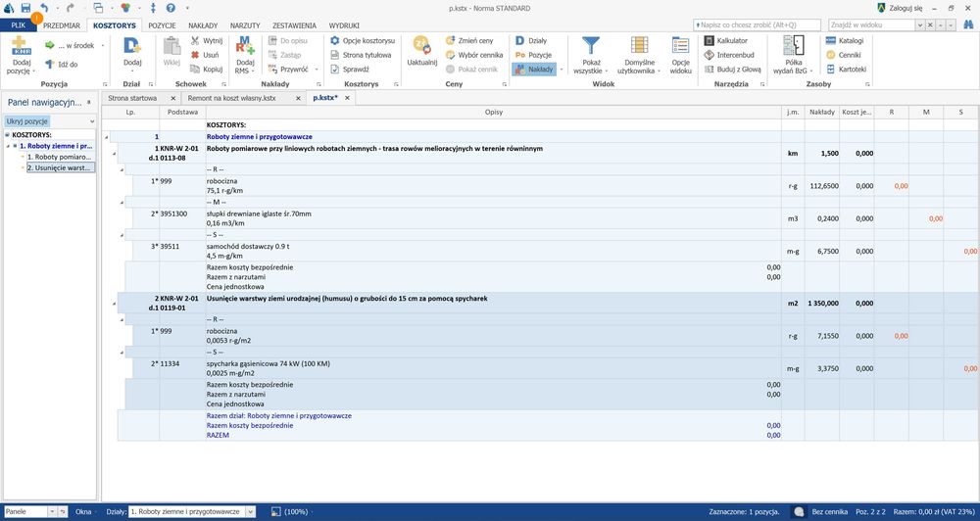Click Zaloguj się
The width and height of the screenshot is (980, 521).
click(x=906, y=8)
